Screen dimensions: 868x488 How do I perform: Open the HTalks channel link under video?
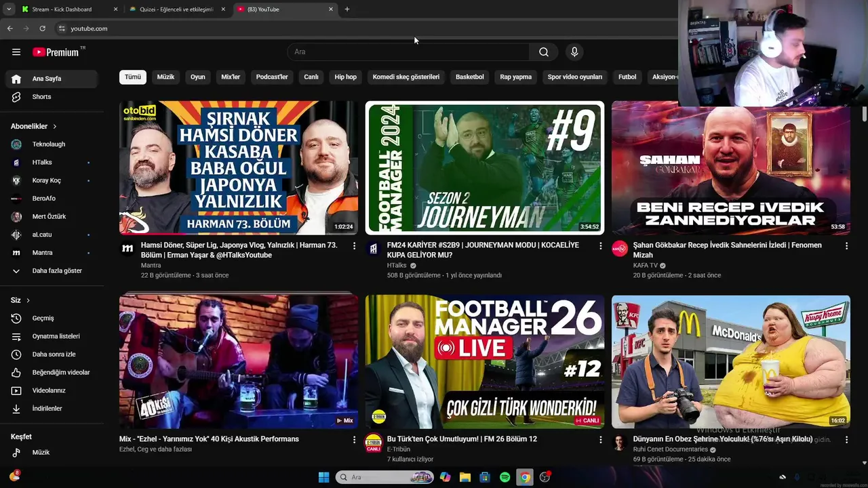(x=397, y=266)
